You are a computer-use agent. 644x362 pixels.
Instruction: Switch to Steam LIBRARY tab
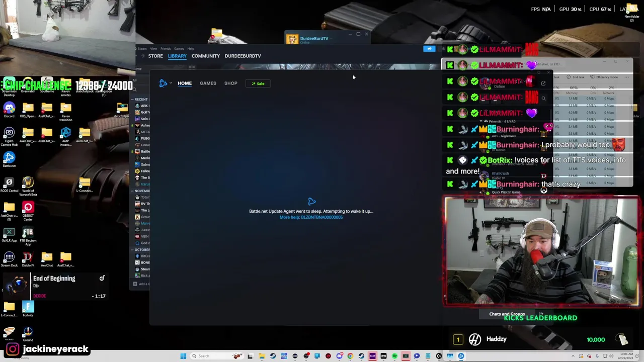coord(177,56)
